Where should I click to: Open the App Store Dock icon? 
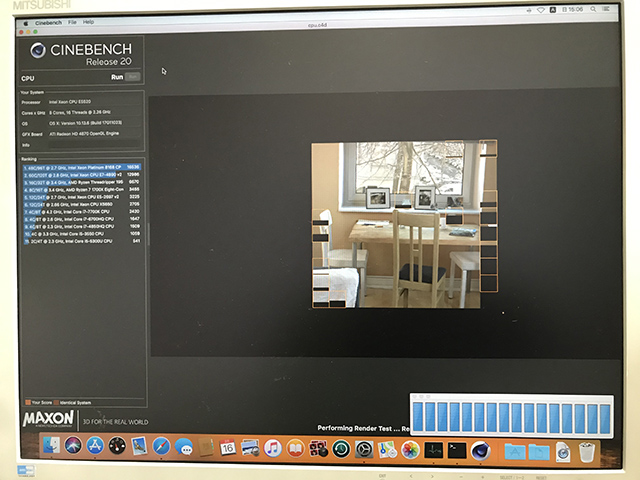(95, 445)
